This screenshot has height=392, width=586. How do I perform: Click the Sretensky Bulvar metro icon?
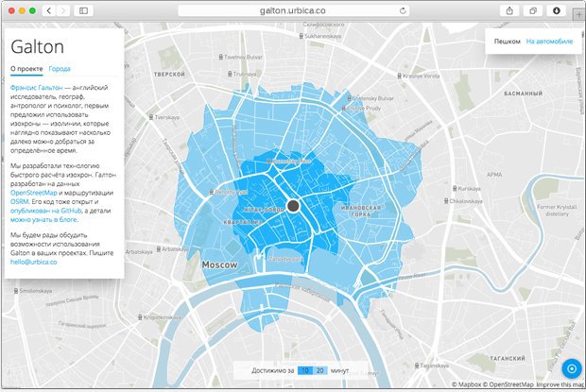click(x=349, y=98)
